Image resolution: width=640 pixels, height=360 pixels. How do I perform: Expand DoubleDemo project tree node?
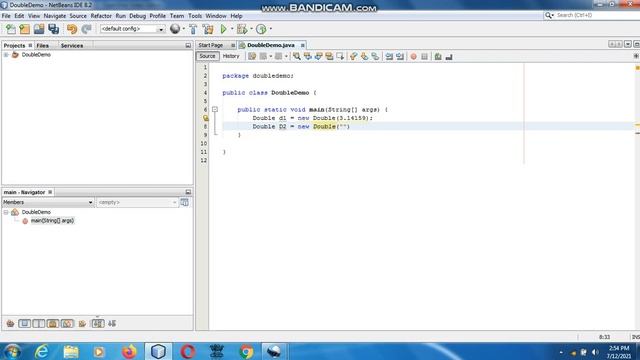click(6, 55)
